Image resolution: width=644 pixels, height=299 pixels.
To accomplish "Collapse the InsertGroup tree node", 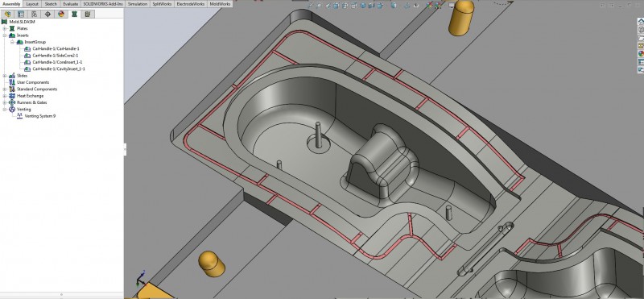I will coord(12,42).
